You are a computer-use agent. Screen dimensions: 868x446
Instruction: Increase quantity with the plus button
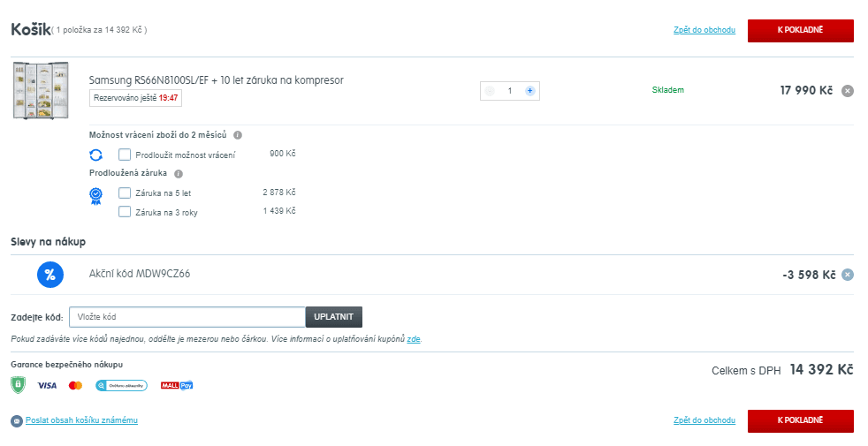(x=529, y=91)
